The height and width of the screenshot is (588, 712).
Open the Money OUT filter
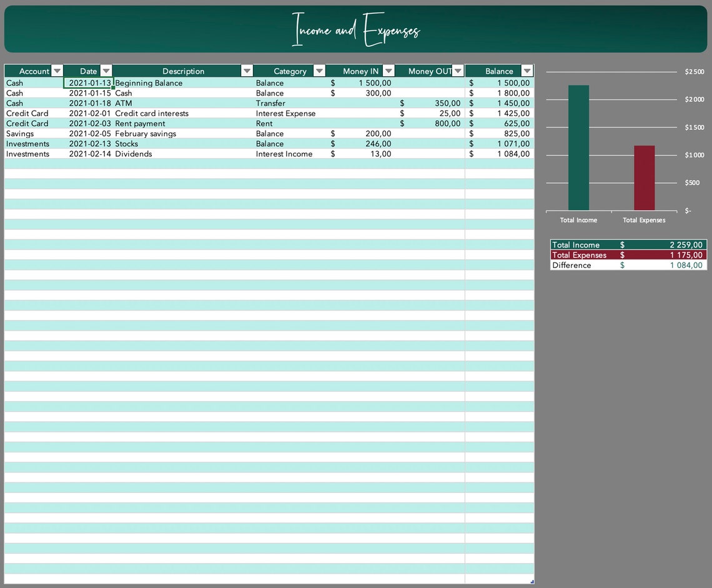click(458, 71)
